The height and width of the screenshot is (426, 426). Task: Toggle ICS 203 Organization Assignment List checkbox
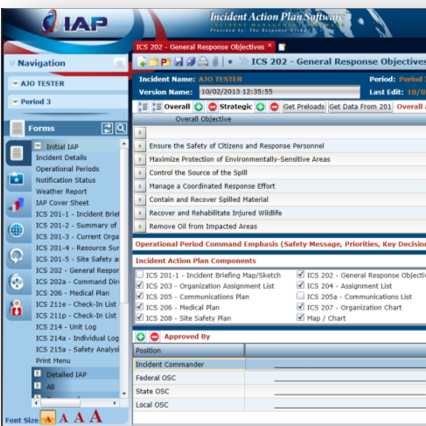[140, 285]
